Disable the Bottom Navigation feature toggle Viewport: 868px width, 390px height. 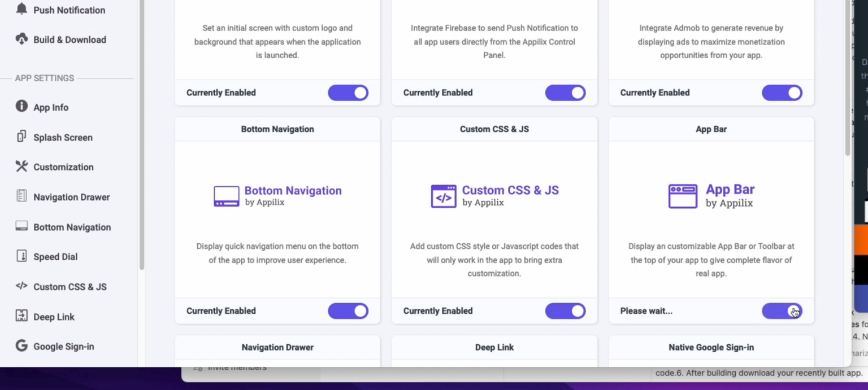tap(348, 311)
